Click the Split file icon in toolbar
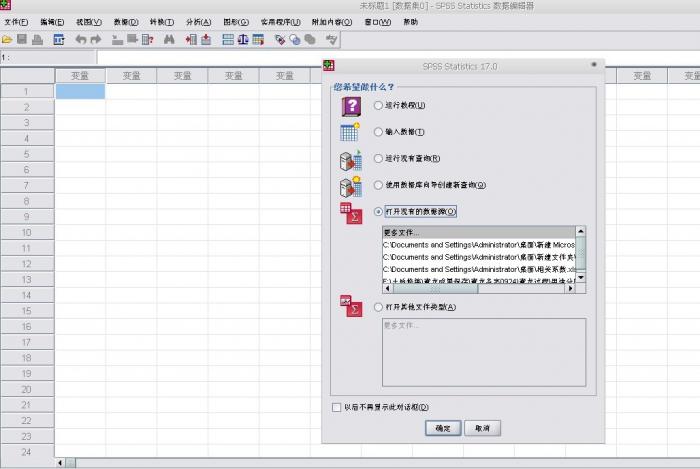Viewport: 700px width, 469px height. [x=227, y=39]
